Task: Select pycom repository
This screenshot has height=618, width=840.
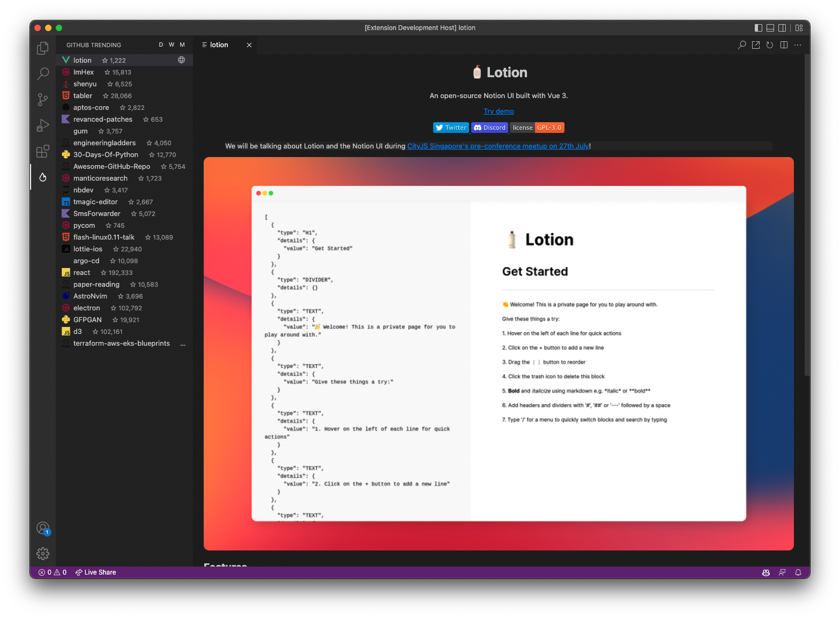Action: click(124, 225)
